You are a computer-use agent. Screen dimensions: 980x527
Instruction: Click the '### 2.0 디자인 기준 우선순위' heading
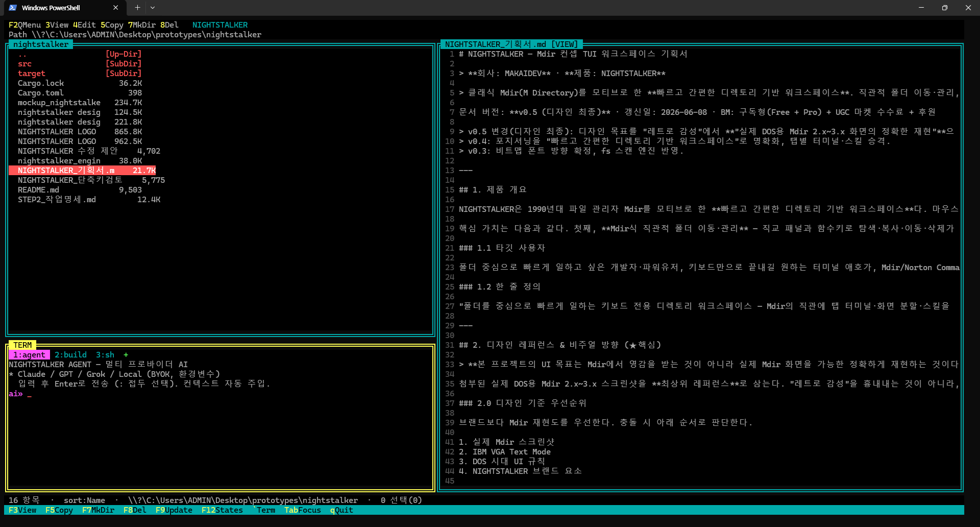523,403
